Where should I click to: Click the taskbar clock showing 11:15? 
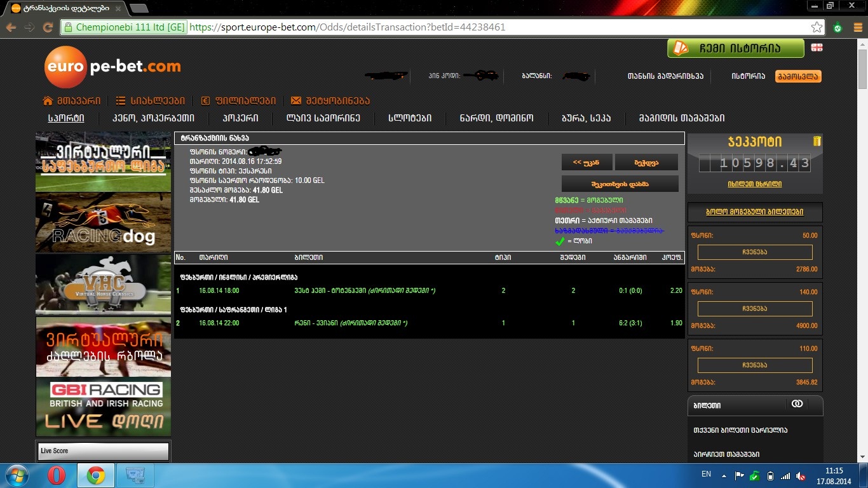pos(834,475)
